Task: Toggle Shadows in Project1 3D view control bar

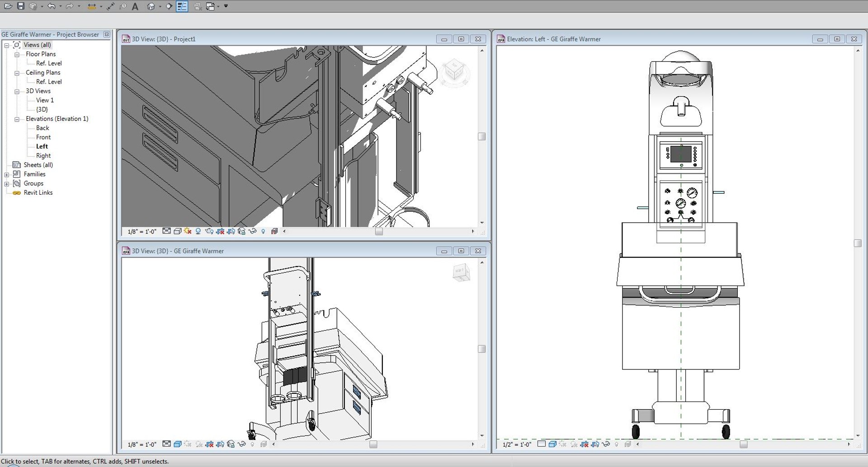Action: [198, 231]
